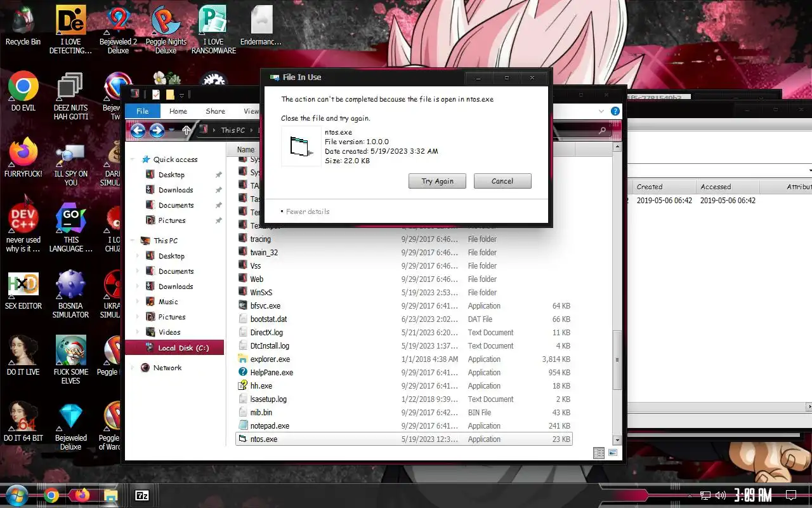
Task: Open the GoLand THIS LANGUAGE desktop shortcut
Action: [x=70, y=227]
